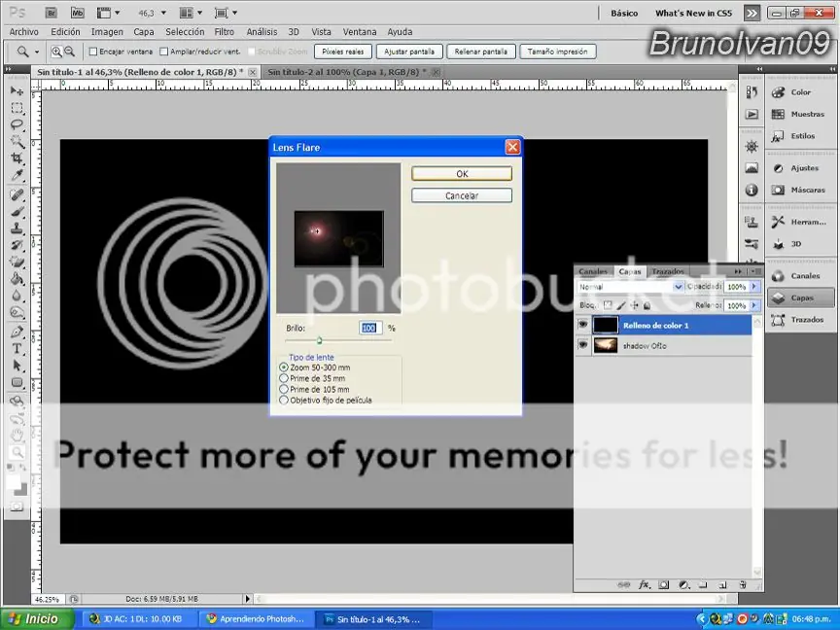Click the Rellenar pantalla button
The width and height of the screenshot is (840, 630).
(481, 52)
